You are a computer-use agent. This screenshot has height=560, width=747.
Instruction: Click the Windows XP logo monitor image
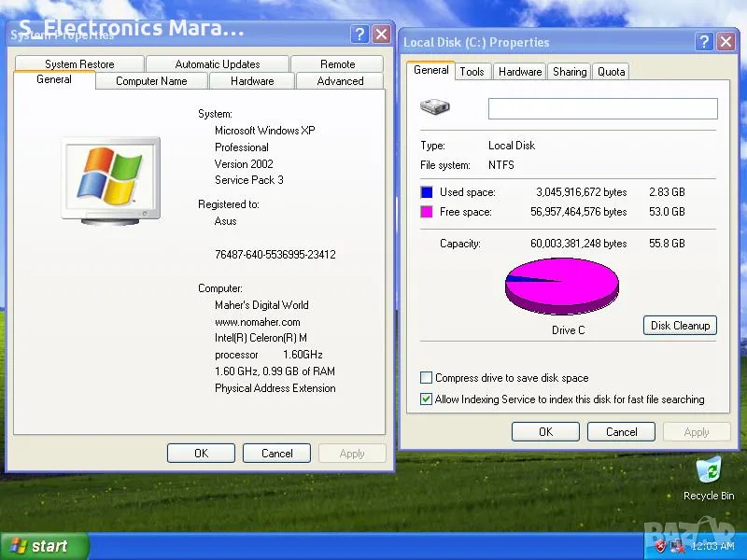(110, 178)
